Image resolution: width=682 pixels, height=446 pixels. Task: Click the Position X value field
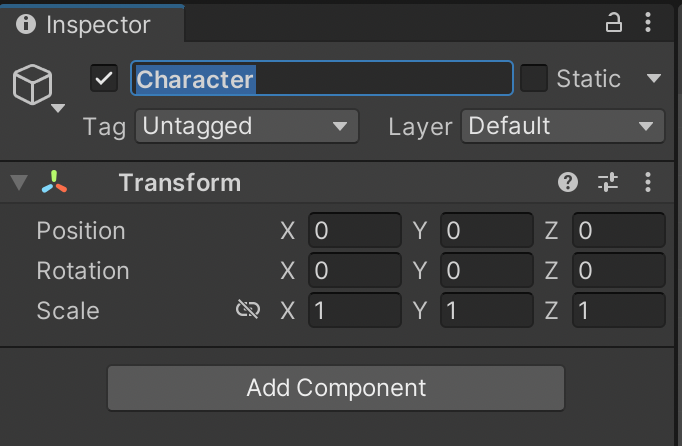pos(354,231)
